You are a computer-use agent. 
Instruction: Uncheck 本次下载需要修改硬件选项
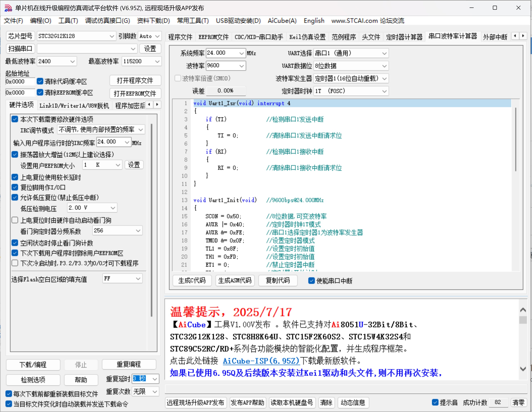click(15, 119)
